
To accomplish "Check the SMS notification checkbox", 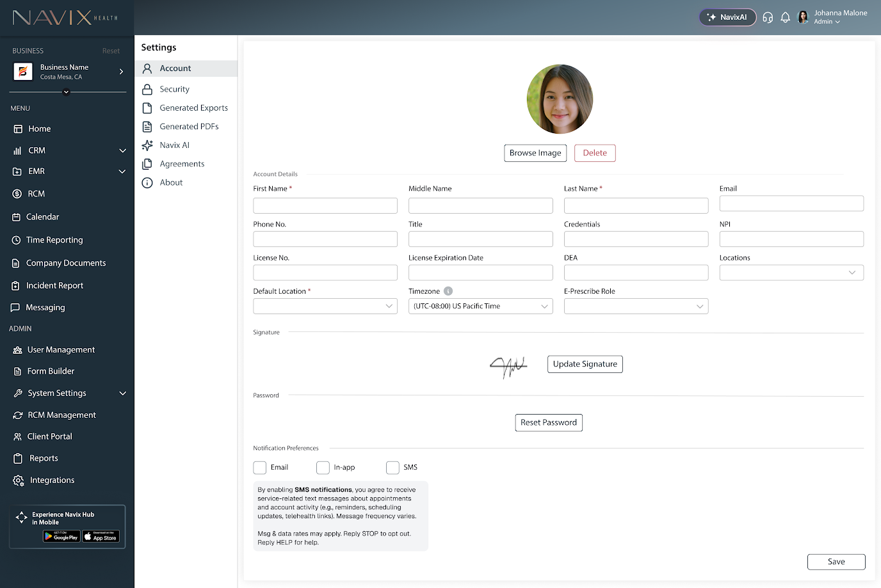I will point(392,468).
